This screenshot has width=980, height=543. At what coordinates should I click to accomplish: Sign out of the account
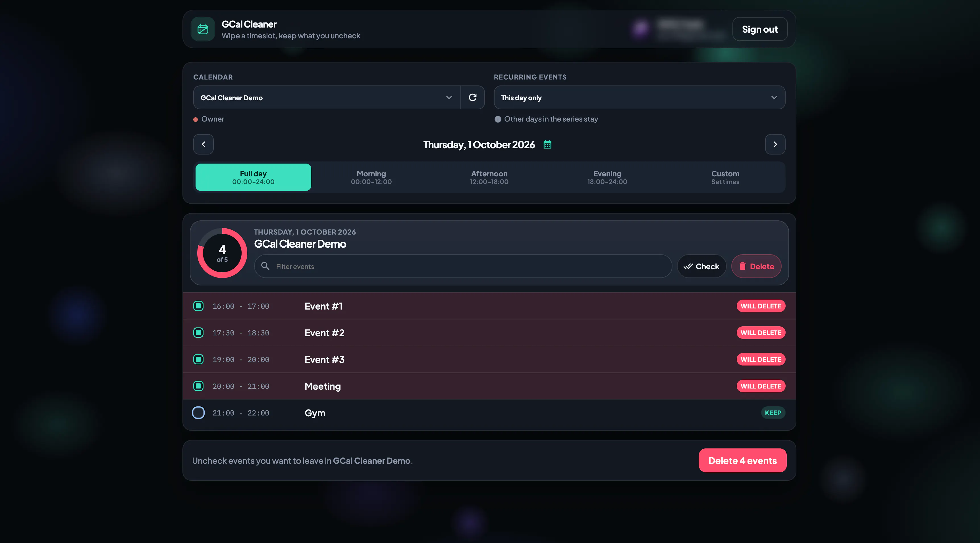pyautogui.click(x=760, y=29)
